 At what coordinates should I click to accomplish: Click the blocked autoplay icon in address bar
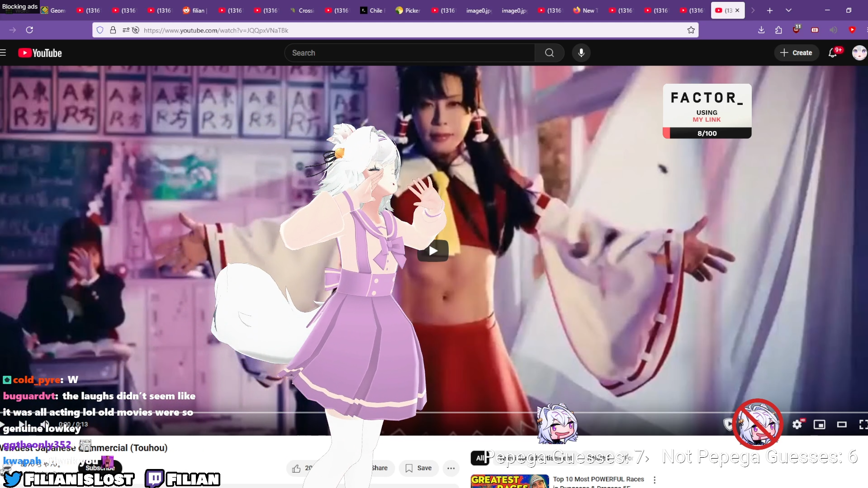point(135,30)
